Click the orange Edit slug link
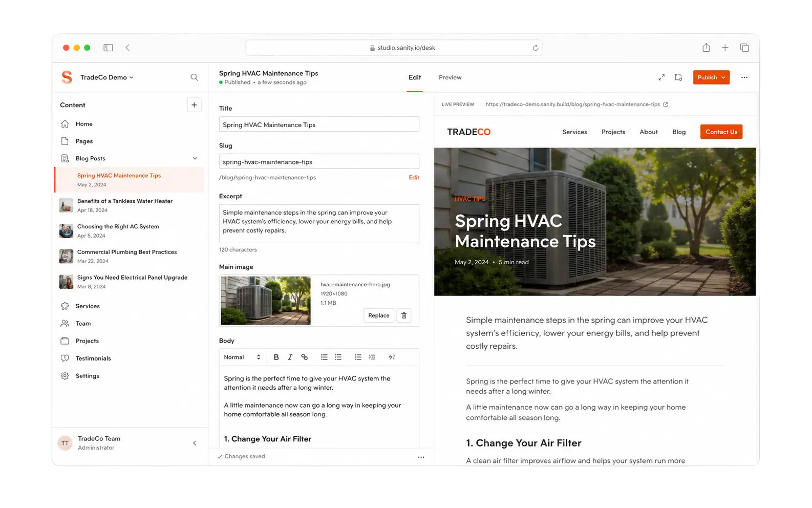812x508 pixels. 414,178
